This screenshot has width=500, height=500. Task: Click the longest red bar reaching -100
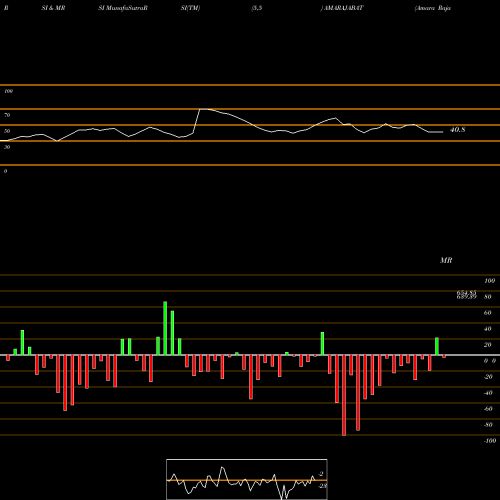click(344, 395)
